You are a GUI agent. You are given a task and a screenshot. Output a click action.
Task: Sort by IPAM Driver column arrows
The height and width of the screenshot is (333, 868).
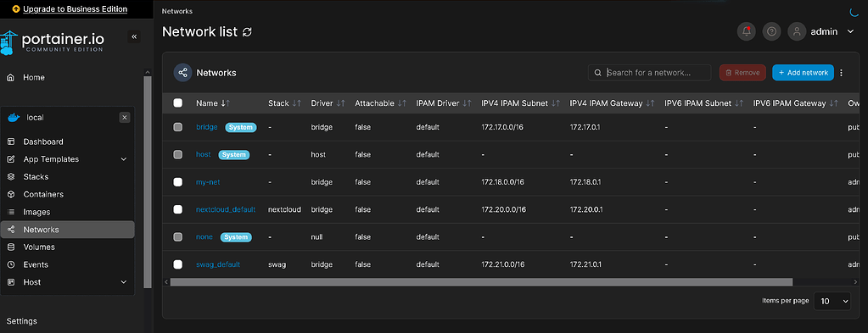click(x=468, y=103)
